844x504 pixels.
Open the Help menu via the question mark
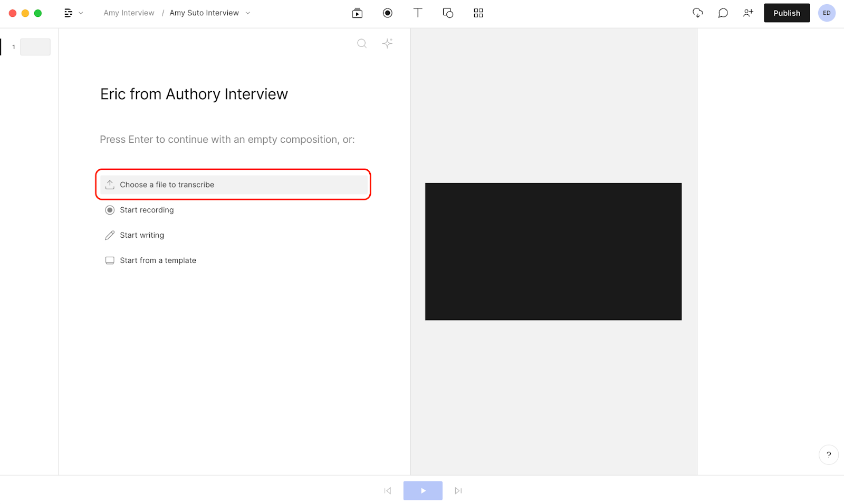click(829, 454)
